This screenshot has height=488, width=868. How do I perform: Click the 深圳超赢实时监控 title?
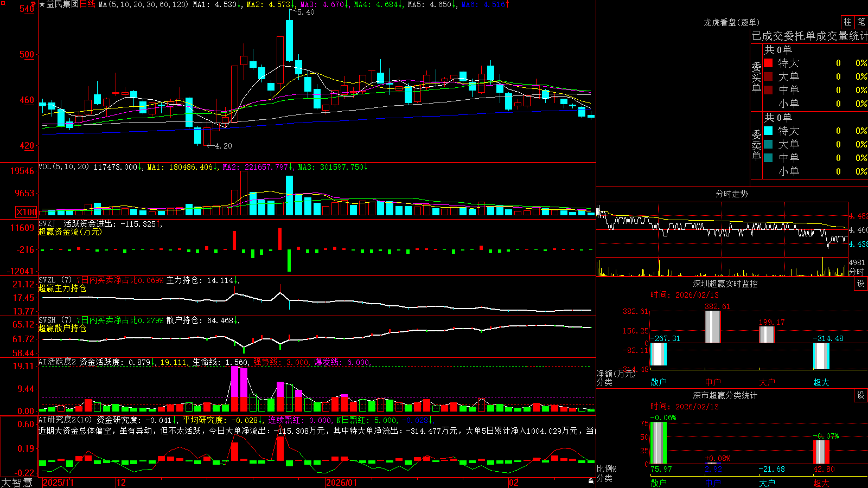[725, 284]
